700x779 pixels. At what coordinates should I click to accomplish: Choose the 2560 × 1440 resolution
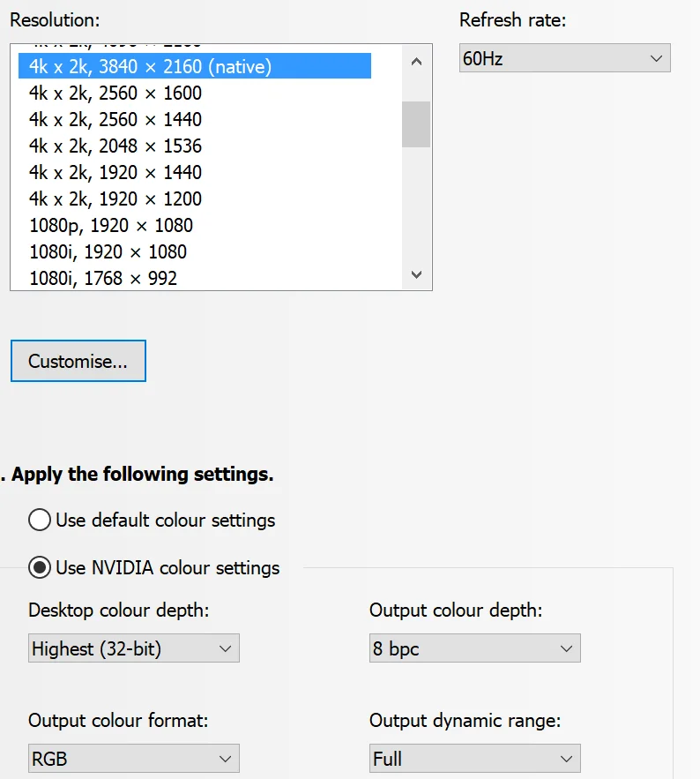[x=195, y=119]
